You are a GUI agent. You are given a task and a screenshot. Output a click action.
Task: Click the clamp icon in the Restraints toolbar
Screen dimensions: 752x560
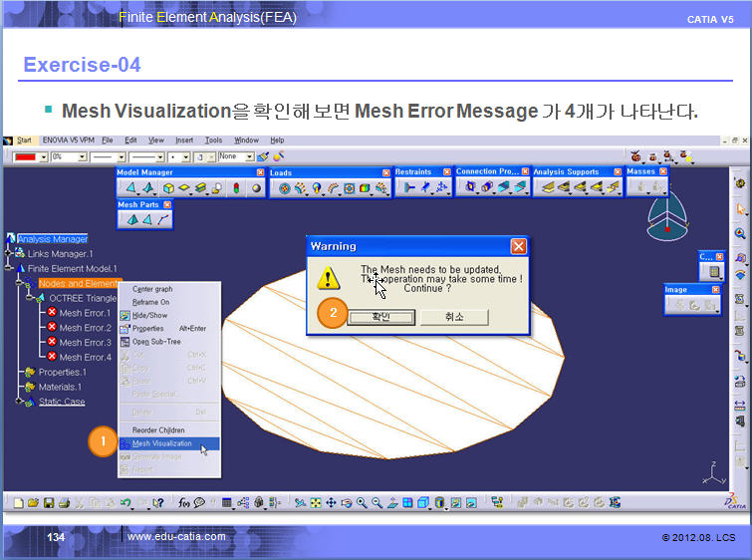(x=409, y=187)
